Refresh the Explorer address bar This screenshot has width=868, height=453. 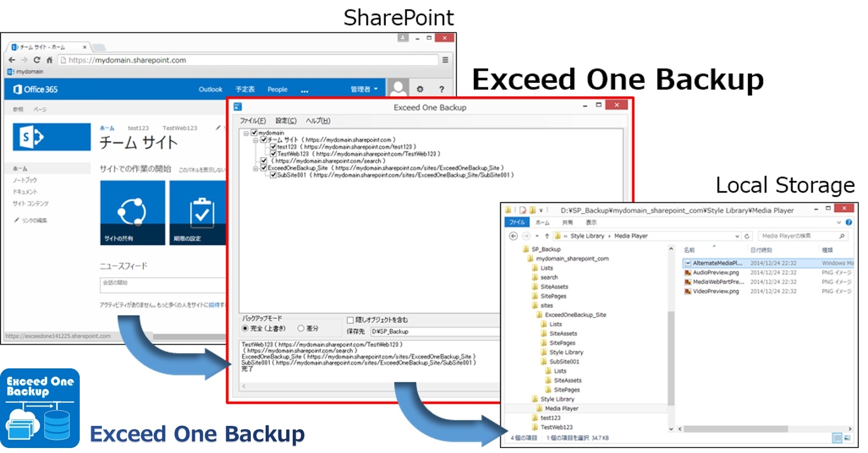click(x=747, y=236)
